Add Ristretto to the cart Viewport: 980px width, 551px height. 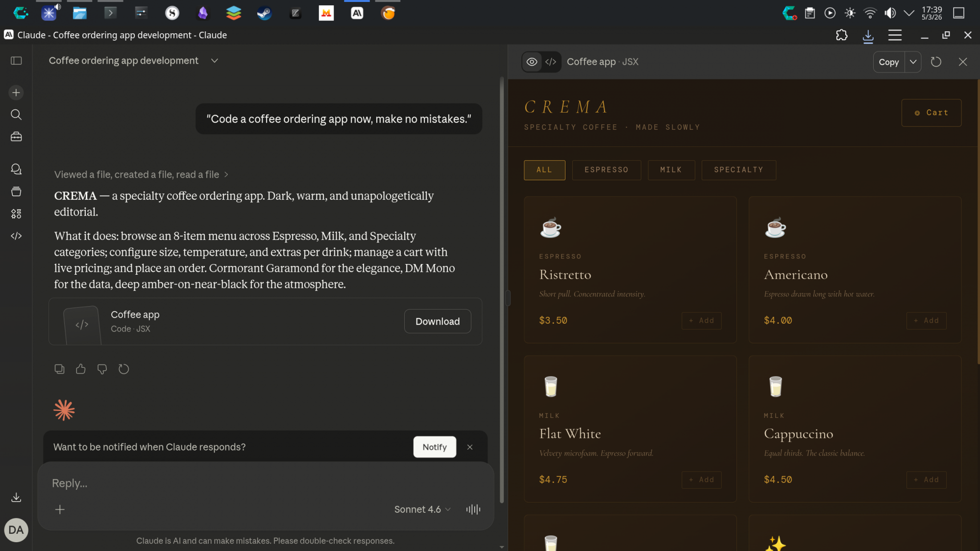[701, 320]
